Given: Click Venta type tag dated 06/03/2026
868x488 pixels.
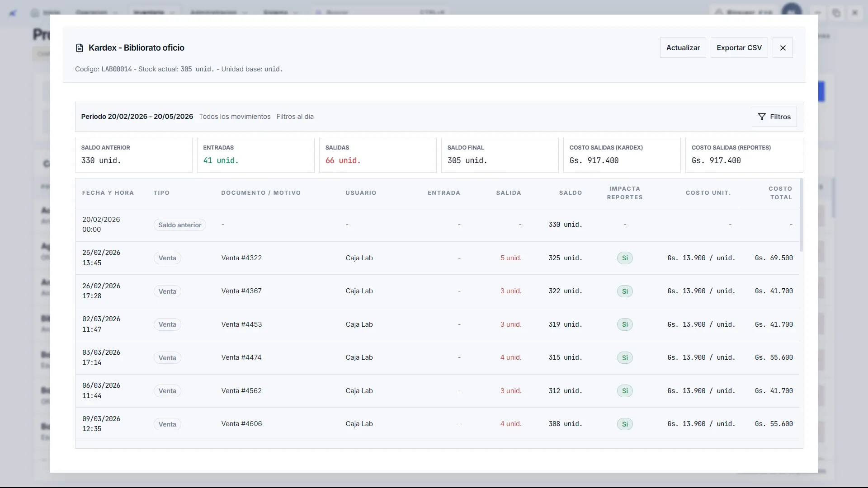Looking at the screenshot, I should [167, 391].
